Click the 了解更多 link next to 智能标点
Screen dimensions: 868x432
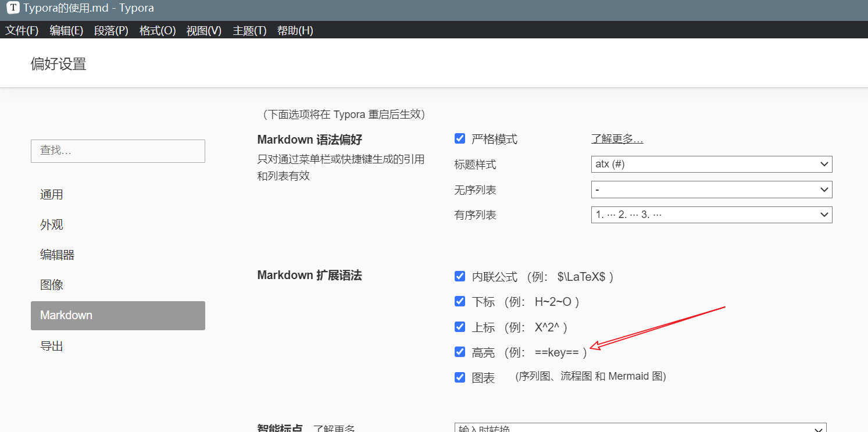coord(334,429)
